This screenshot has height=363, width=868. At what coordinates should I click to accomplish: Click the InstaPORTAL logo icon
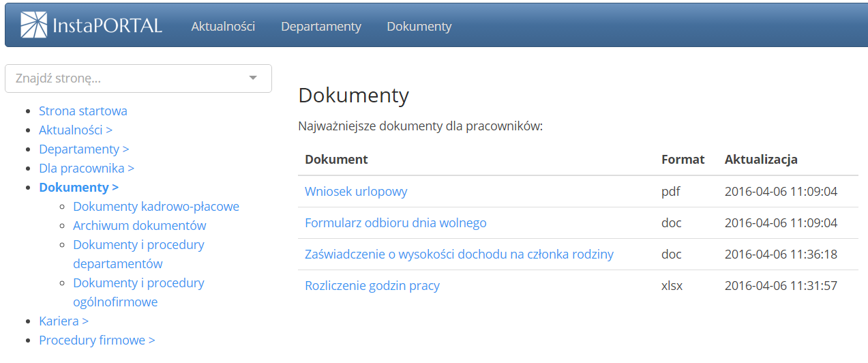click(x=34, y=25)
